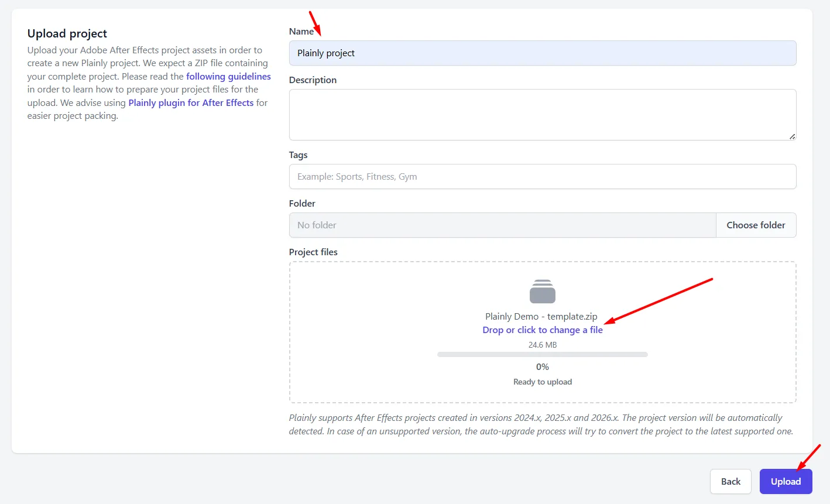Click the Description label
This screenshot has width=830, height=504.
313,80
